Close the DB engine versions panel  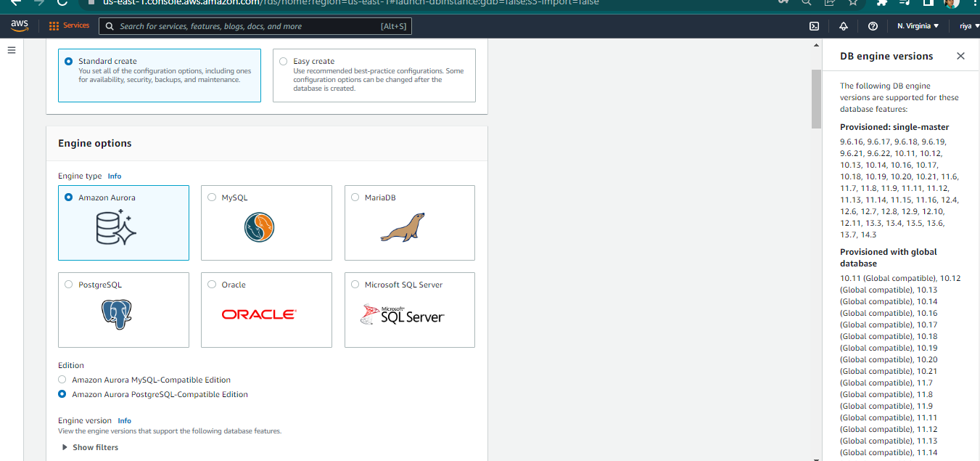960,56
